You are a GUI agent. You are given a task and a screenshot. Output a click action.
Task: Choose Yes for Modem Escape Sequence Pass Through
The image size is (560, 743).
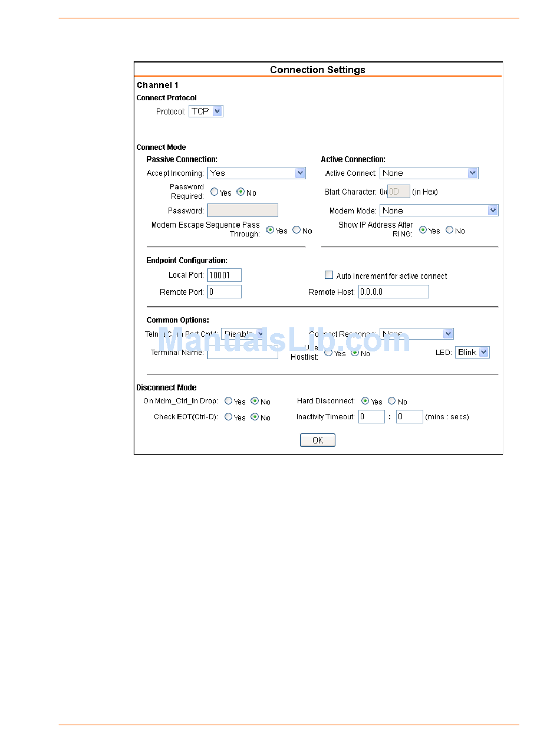270,230
